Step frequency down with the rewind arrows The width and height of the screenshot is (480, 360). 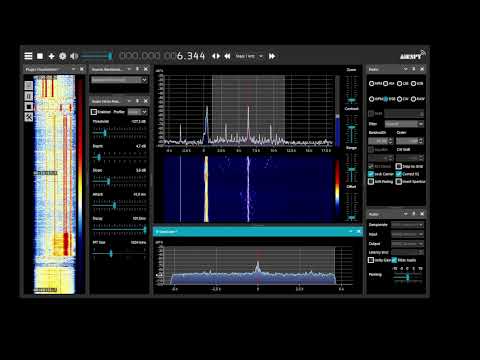(x=227, y=56)
